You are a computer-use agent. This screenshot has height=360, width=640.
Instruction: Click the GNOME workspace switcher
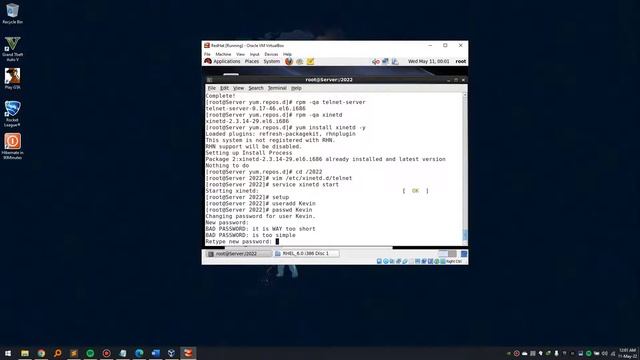click(x=447, y=253)
